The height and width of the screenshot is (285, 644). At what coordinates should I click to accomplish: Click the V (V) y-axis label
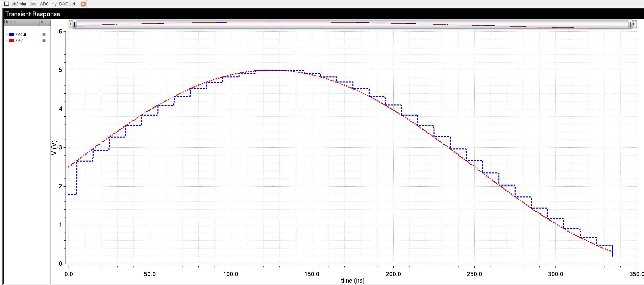(54, 148)
